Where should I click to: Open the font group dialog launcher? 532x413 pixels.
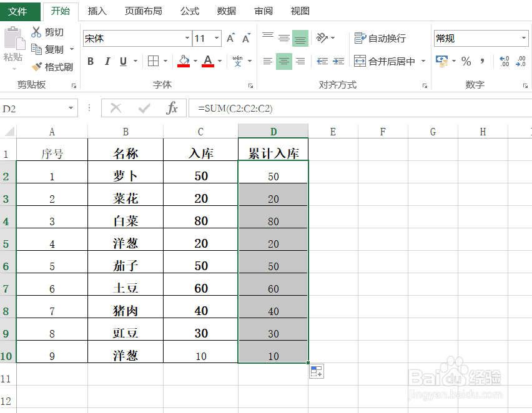250,86
